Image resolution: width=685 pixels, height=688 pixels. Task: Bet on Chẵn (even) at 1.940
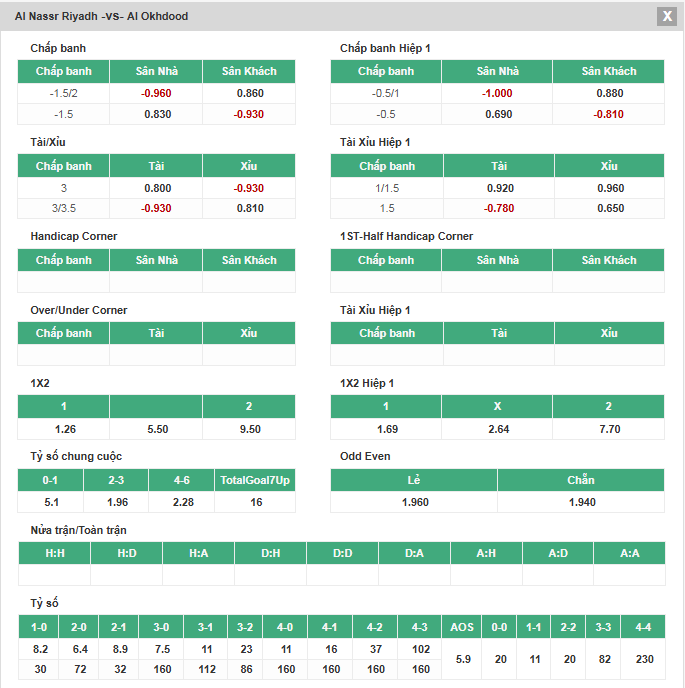point(581,502)
